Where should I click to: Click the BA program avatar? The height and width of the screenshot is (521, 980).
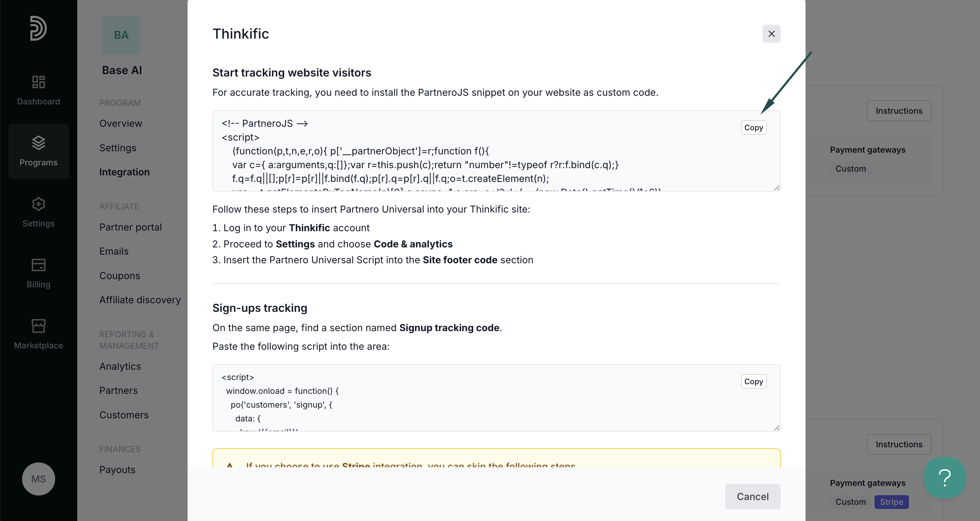[x=121, y=35]
